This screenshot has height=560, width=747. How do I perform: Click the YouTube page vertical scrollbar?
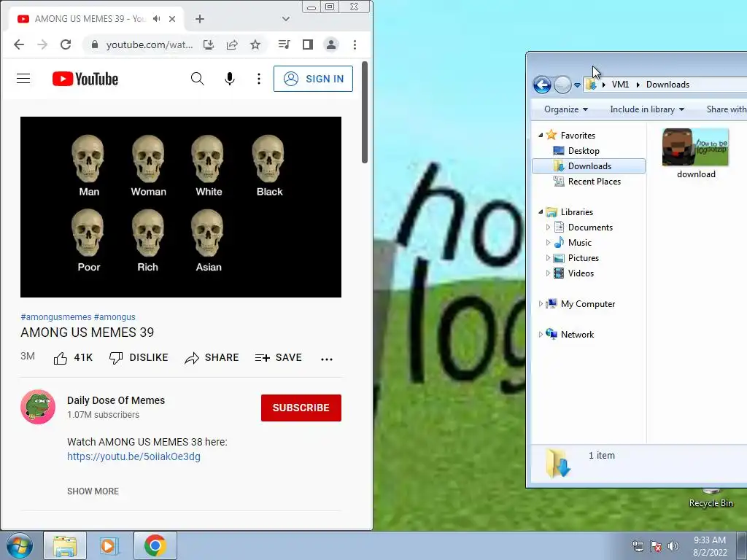click(x=365, y=112)
